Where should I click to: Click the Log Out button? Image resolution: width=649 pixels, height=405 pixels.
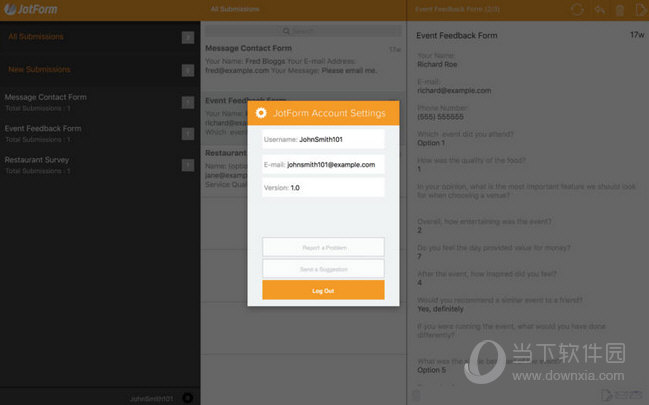(323, 290)
